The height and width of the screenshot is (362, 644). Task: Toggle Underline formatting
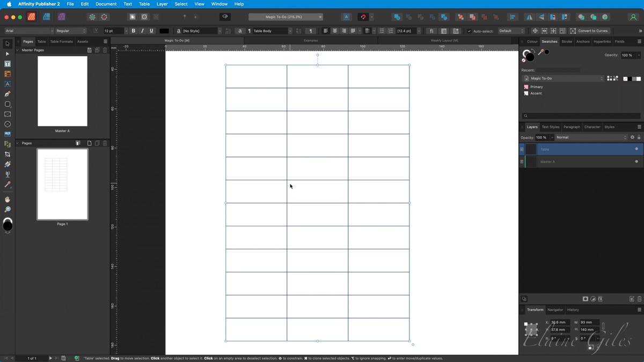click(151, 31)
